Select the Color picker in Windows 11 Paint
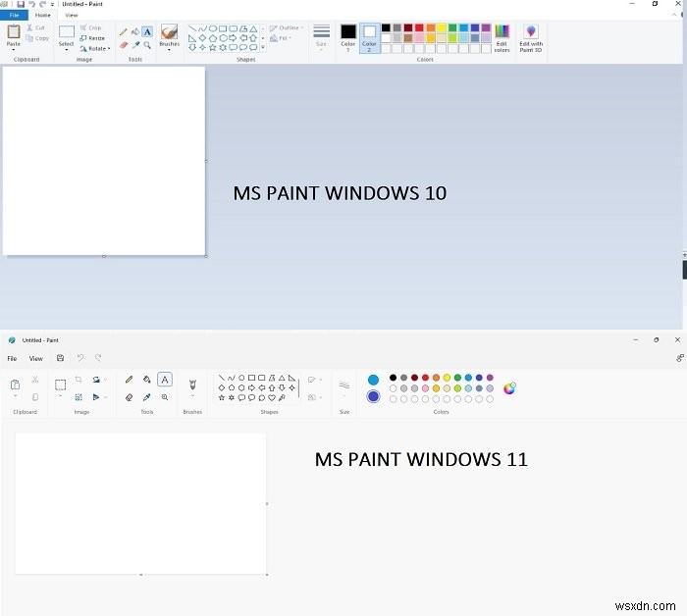Viewport: 687px width, 616px height. 147,397
